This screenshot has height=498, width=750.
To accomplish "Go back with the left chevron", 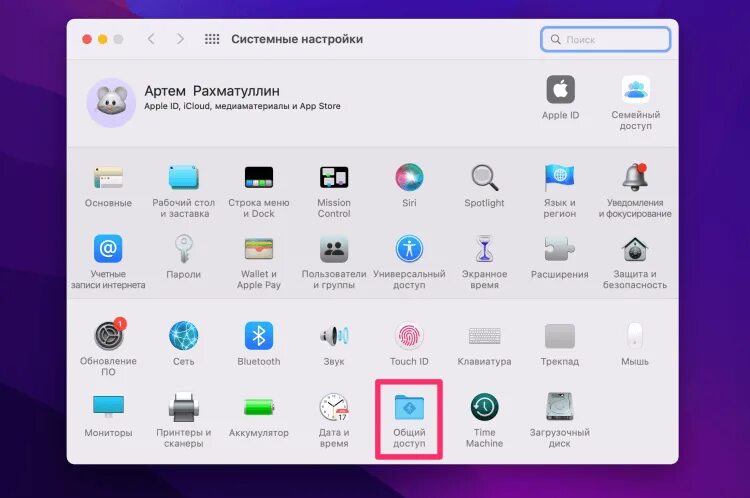I will [151, 39].
